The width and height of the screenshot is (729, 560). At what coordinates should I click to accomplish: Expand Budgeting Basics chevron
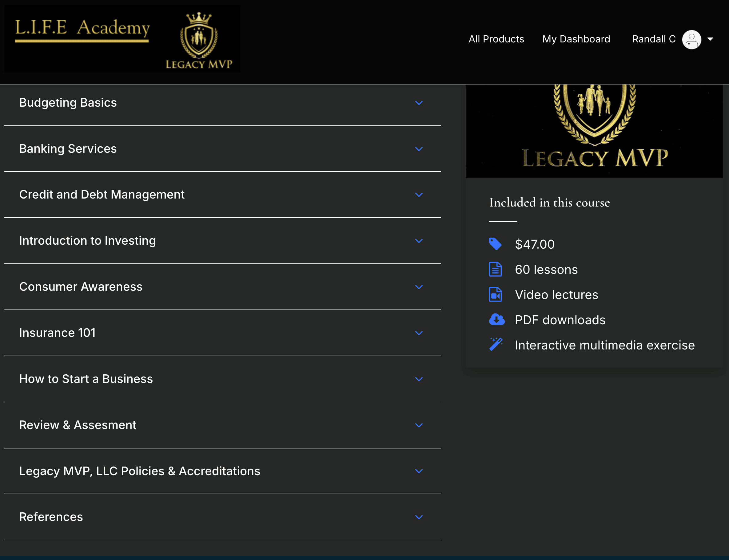(x=419, y=103)
